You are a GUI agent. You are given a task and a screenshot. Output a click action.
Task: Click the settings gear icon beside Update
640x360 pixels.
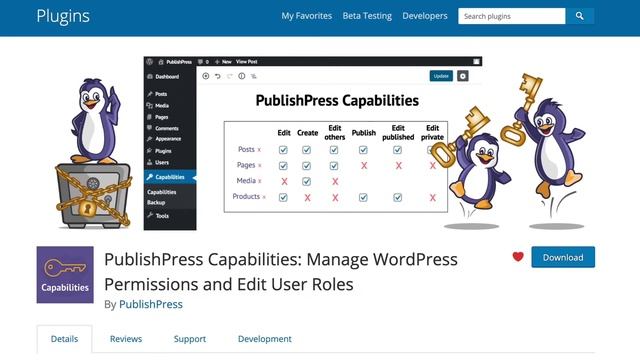(462, 76)
